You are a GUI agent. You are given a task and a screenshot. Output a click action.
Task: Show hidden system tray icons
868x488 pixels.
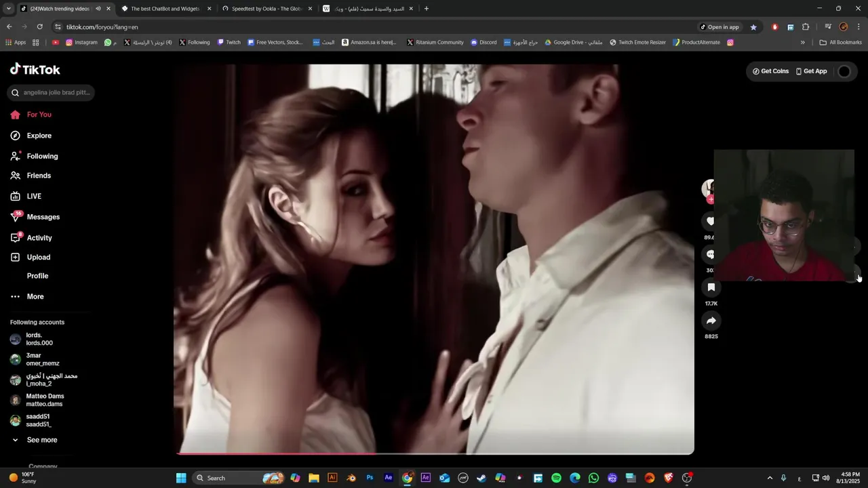769,478
